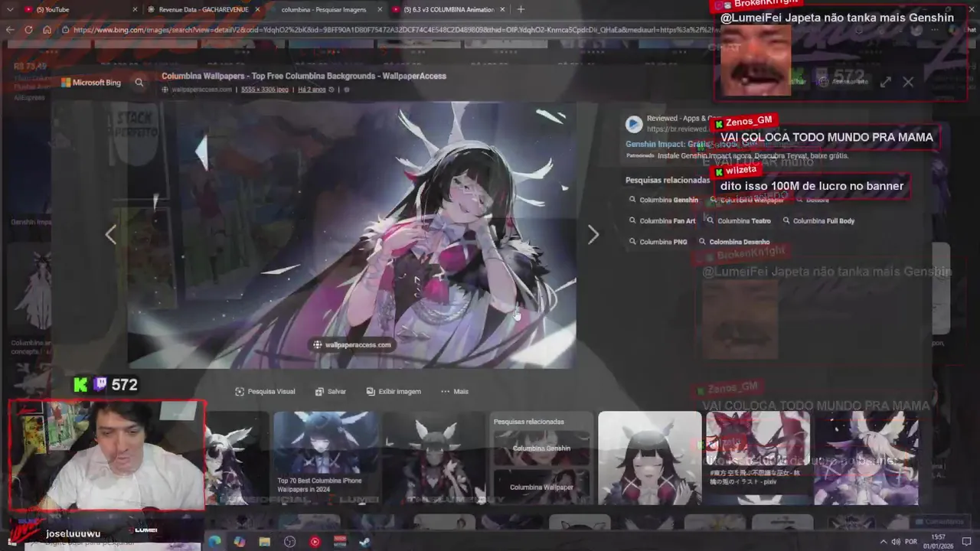
Task: Click the Bing search magnifier icon
Action: (x=139, y=82)
